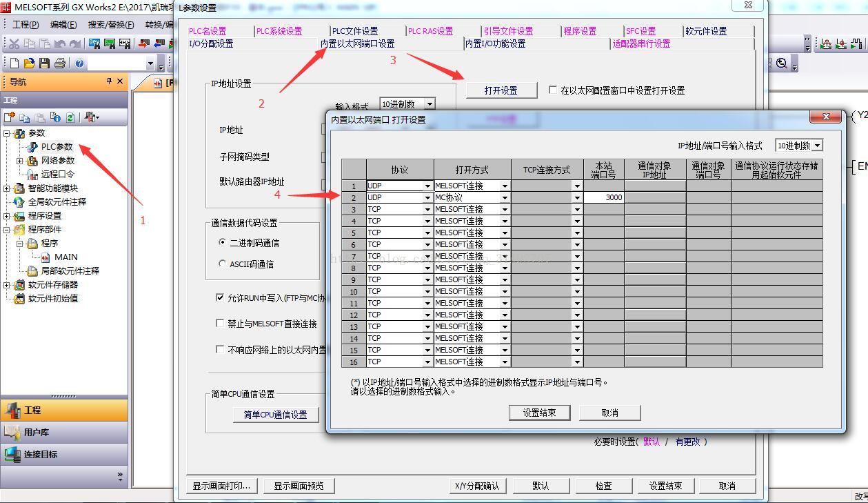Open protocol dropdown for row 2 (UDP)
Viewport: 868px width, 503px height.
pos(427,198)
